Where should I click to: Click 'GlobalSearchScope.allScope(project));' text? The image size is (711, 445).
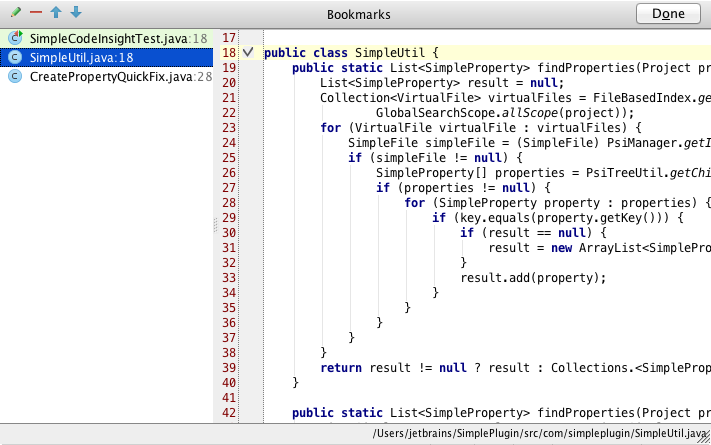(x=505, y=112)
